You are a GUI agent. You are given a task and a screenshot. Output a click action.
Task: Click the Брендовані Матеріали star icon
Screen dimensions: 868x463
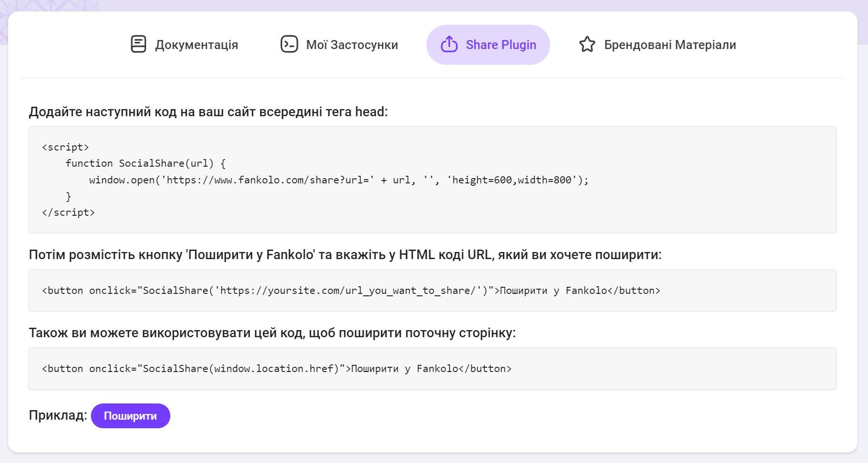587,44
